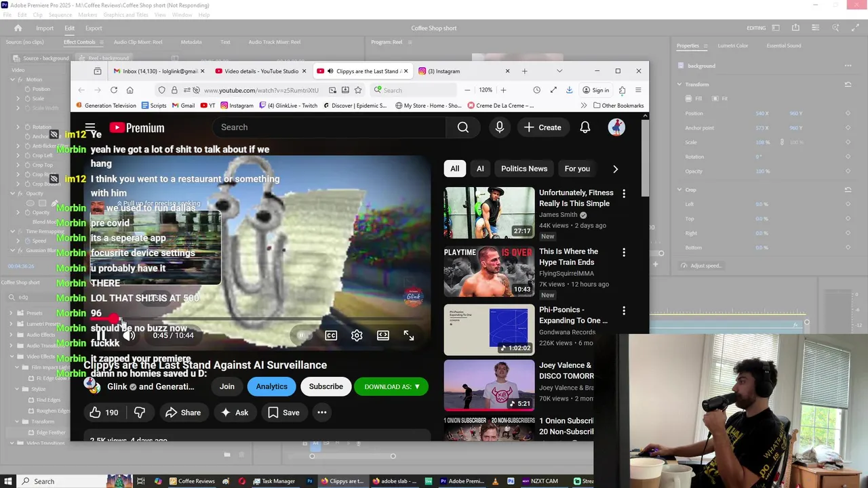Open the Import tab in Premiere Pro
The image size is (868, 488).
click(x=45, y=28)
